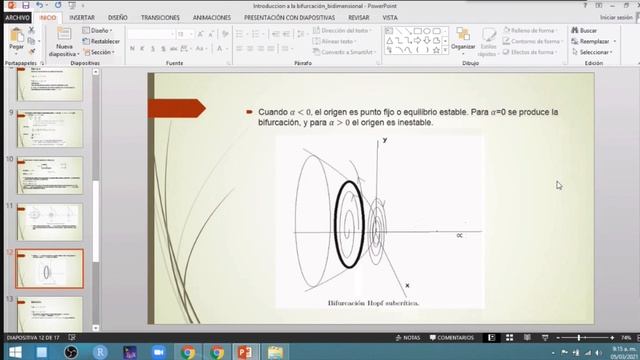Open Dirección del texto menu
This screenshot has height=360, width=640.
(342, 31)
